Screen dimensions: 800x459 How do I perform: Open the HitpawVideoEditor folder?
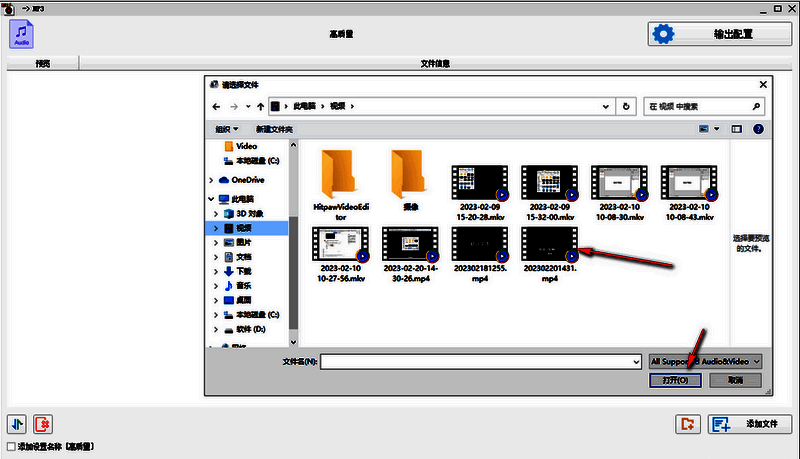tap(340, 175)
